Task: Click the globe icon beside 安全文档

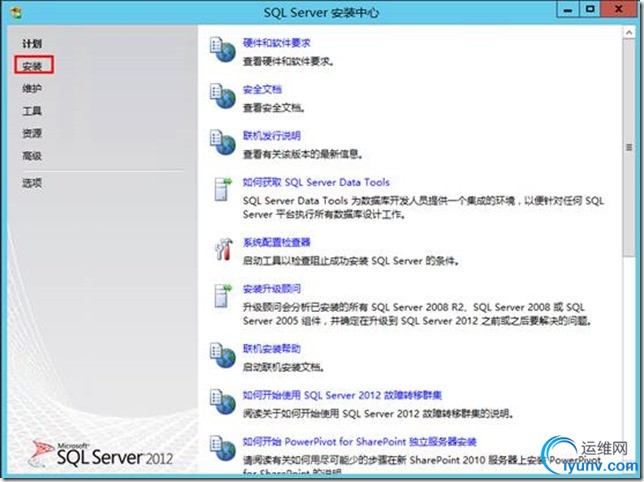Action: click(x=223, y=96)
